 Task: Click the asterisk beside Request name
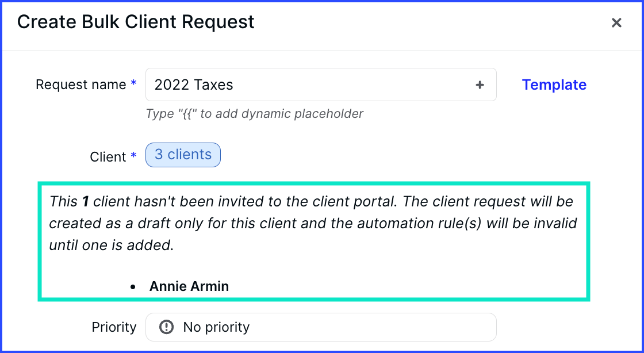[133, 83]
